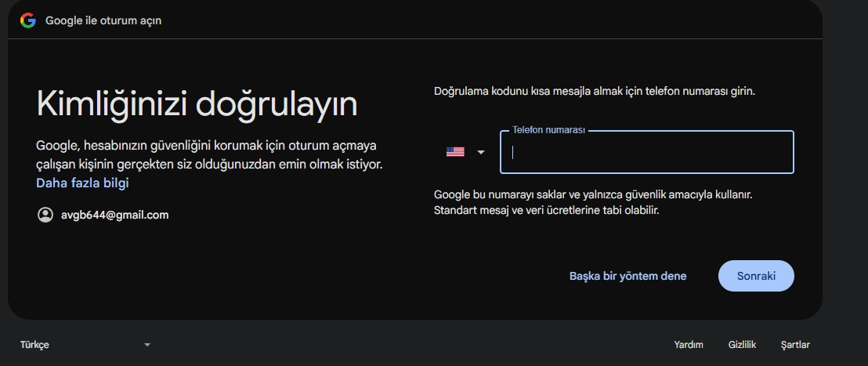Open the Gizlilik footer link

[x=742, y=344]
